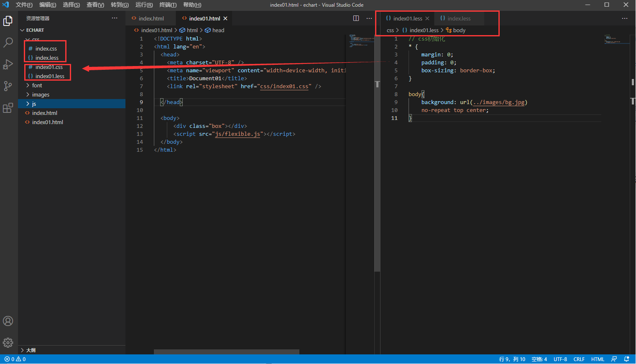Click errors and warnings count in the status bar
The height and width of the screenshot is (364, 636).
click(x=15, y=359)
